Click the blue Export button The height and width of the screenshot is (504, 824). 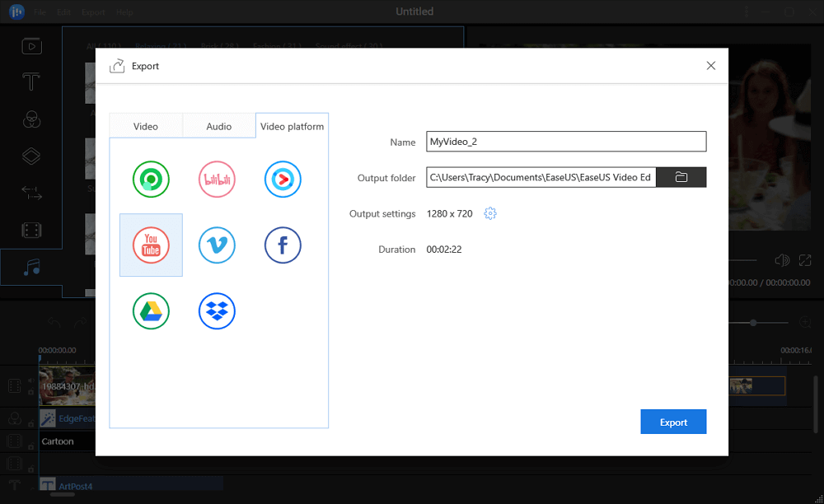click(673, 422)
